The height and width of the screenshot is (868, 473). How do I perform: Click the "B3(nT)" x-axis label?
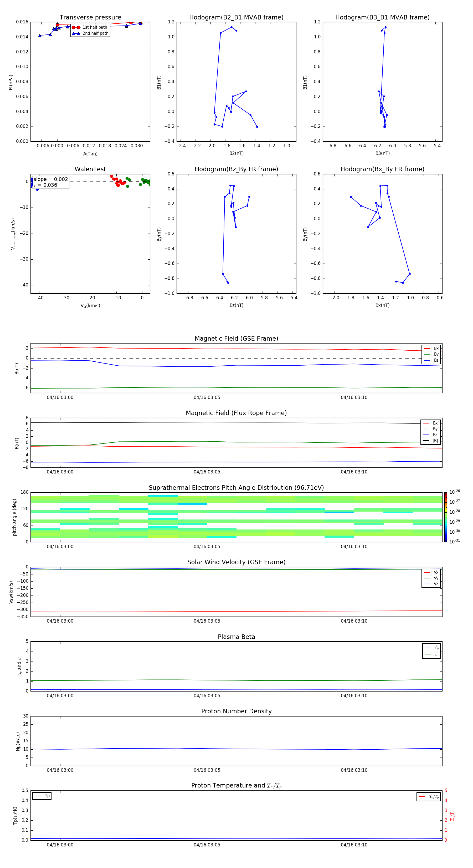coord(382,153)
